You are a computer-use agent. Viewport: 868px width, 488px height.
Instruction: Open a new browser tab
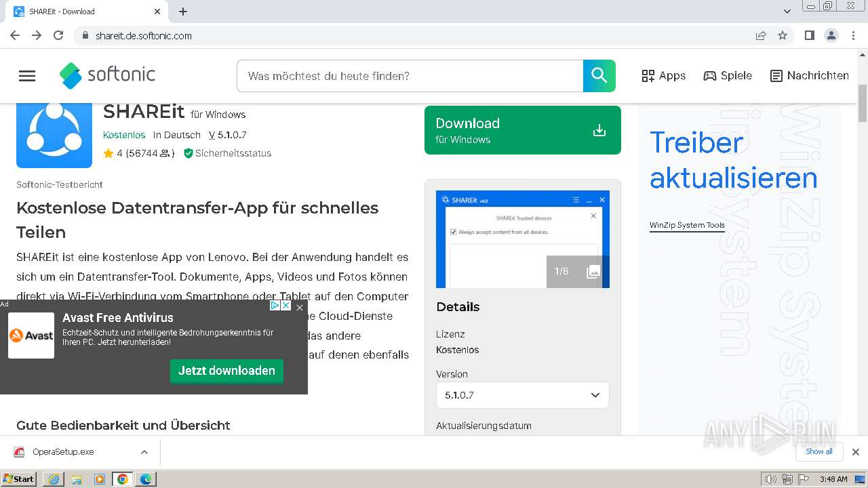pos(183,12)
